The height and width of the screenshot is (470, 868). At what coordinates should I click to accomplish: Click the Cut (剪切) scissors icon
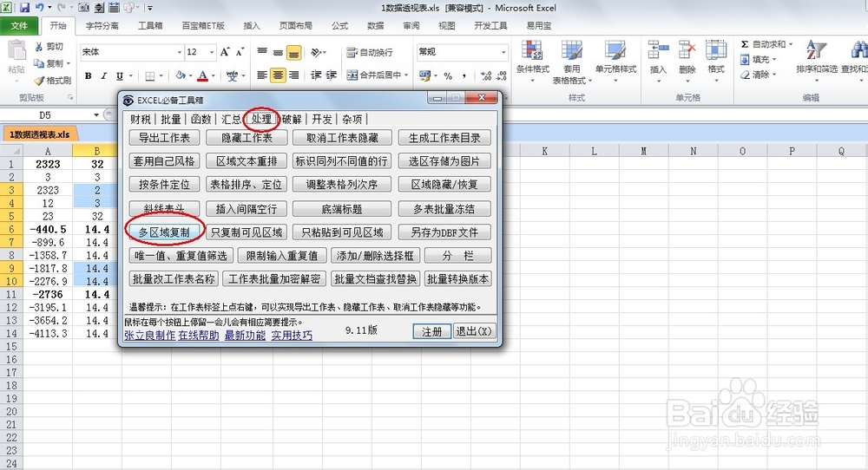(39, 47)
